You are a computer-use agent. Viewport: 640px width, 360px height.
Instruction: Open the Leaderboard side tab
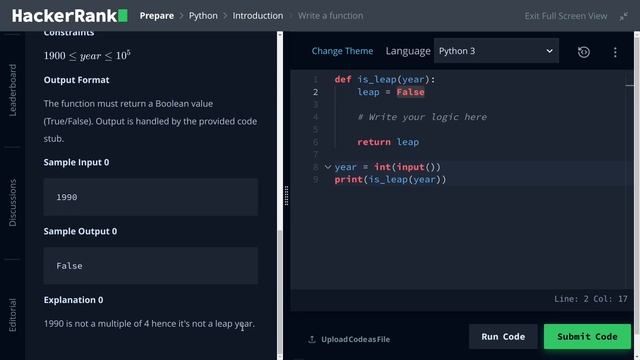point(13,90)
